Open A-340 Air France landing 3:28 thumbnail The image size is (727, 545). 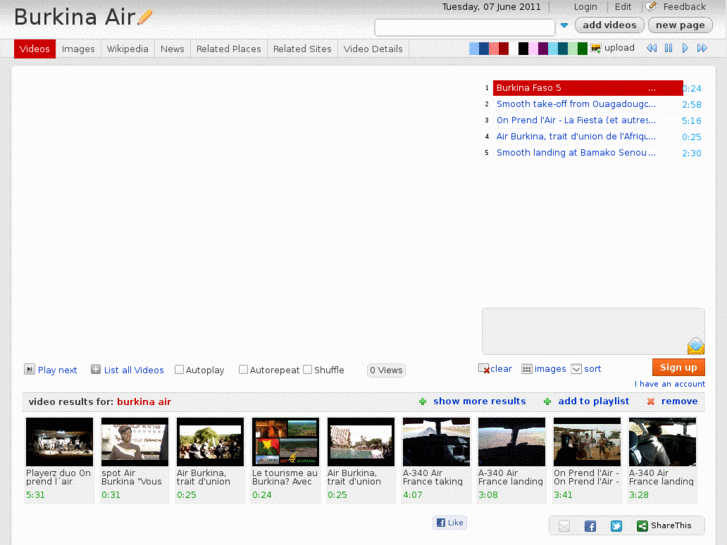[x=663, y=442]
